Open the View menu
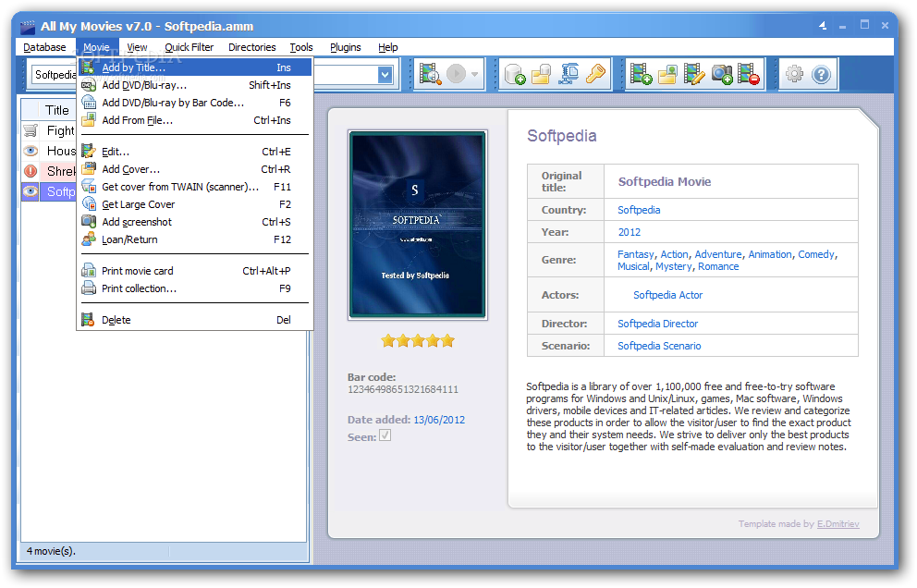The width and height of the screenshot is (917, 588). click(137, 47)
